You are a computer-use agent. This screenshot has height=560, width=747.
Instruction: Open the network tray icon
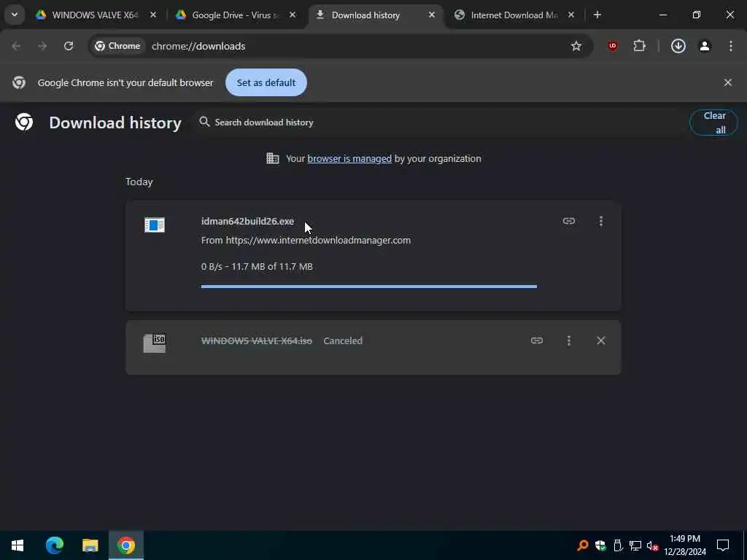pos(635,545)
